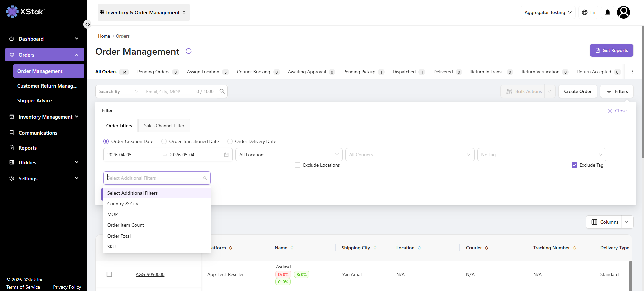
Task: Click the Select Additional Filters input
Action: 157,178
